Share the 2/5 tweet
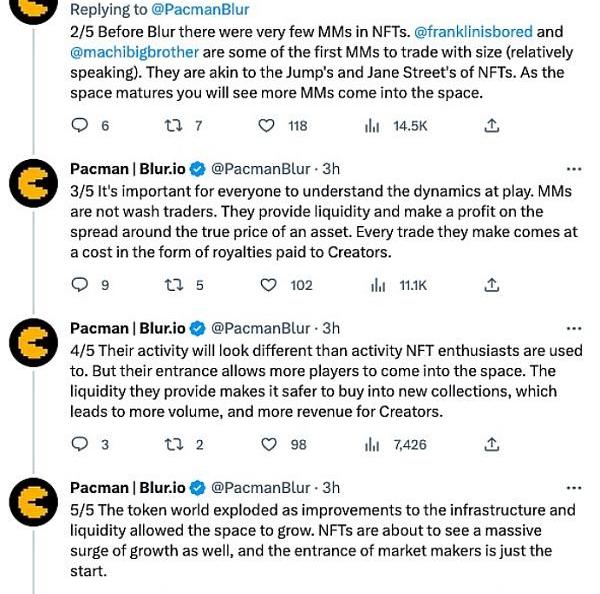The width and height of the screenshot is (600, 594). (x=491, y=126)
